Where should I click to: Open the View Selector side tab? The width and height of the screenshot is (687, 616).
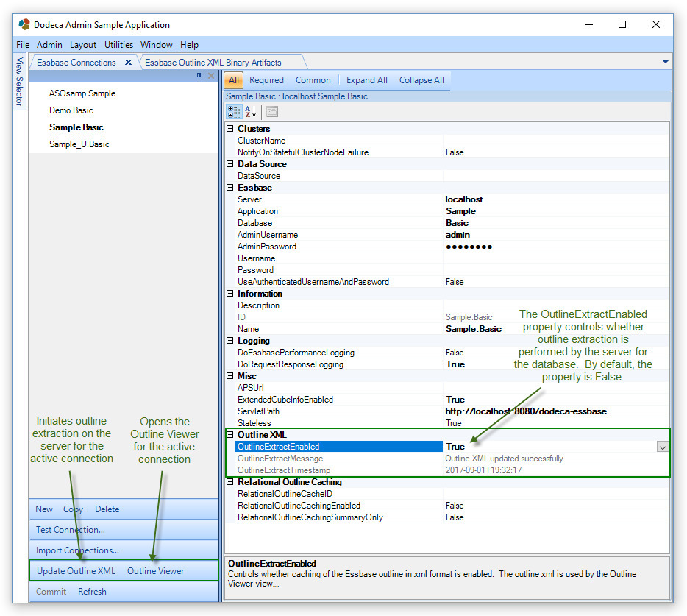pos(19,82)
